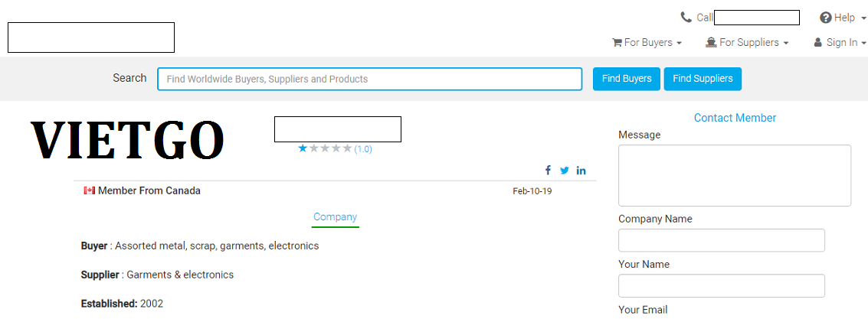Click the Find Buyers button
868x319 pixels.
tap(627, 79)
